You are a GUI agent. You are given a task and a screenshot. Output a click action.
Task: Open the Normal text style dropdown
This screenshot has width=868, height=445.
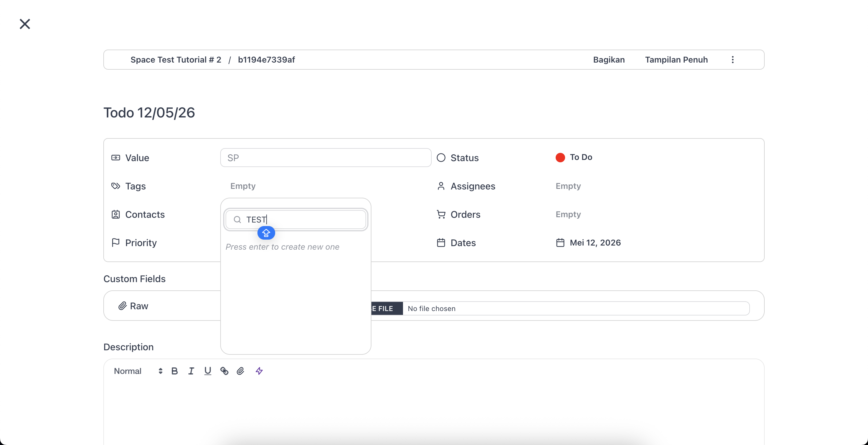pos(138,371)
